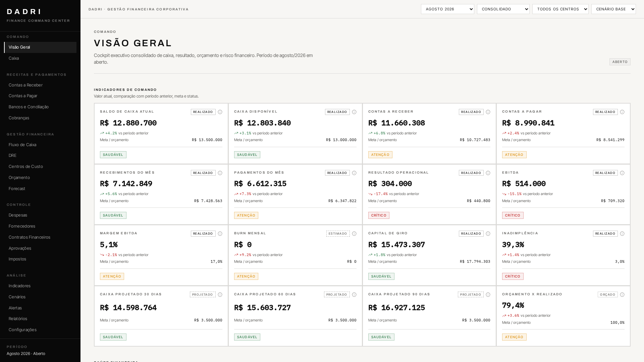Click the Aberto period status badge
The width and height of the screenshot is (644, 362).
620,62
